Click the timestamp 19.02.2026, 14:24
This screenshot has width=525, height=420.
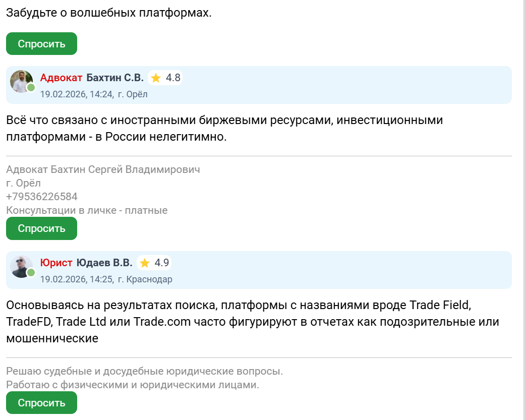coord(76,94)
